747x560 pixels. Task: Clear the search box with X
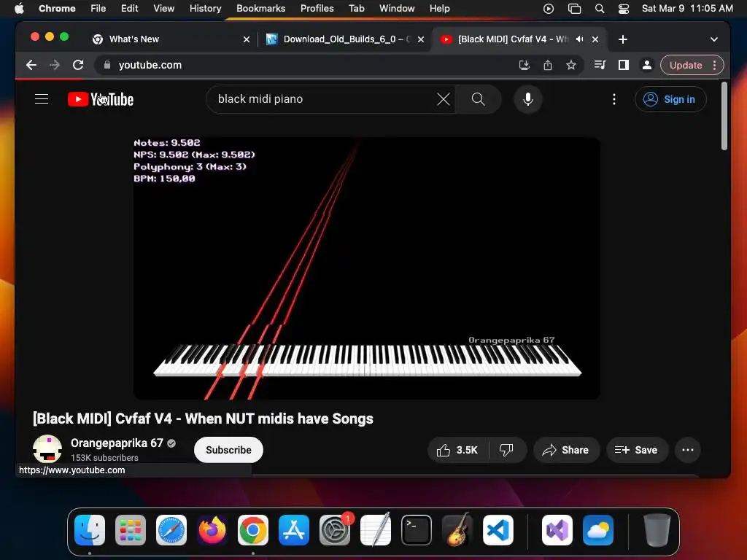click(x=443, y=99)
